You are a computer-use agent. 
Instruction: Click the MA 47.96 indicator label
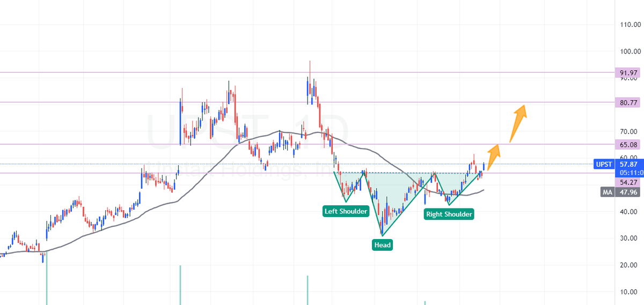point(621,191)
